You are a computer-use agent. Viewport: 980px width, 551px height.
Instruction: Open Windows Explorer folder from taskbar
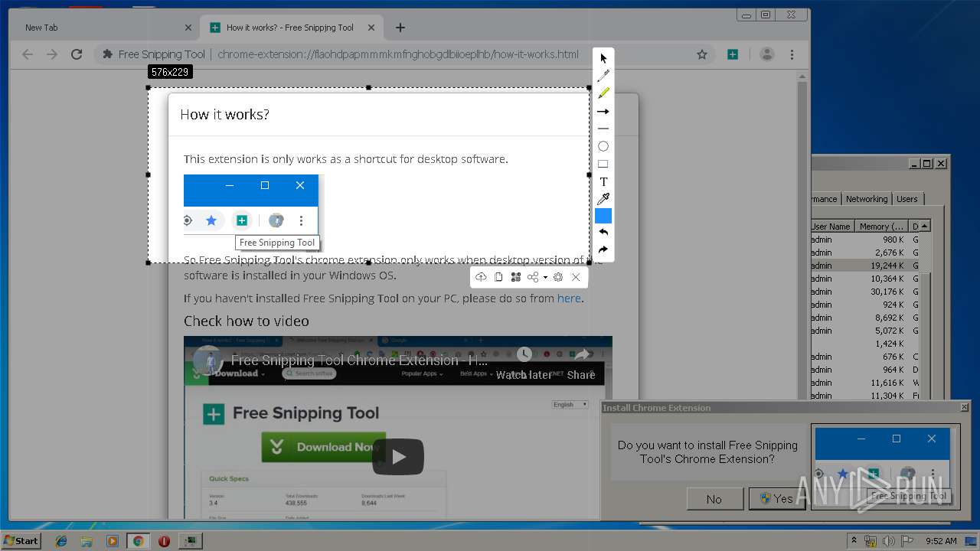(x=87, y=541)
